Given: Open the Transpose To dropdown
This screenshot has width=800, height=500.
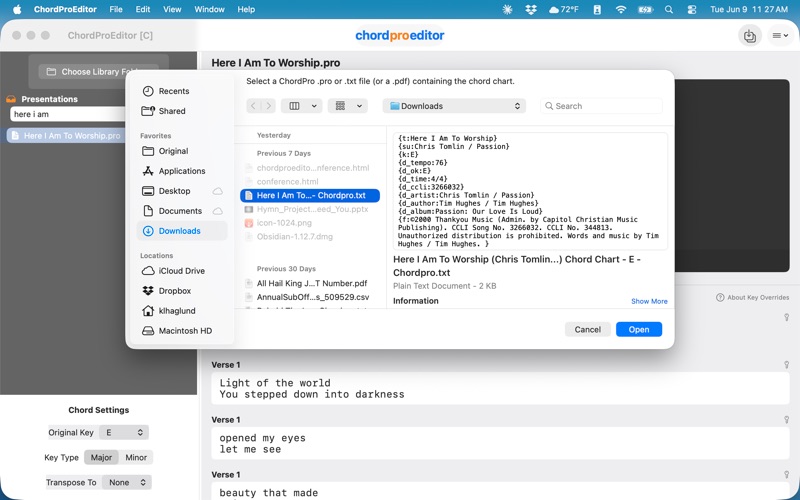Looking at the screenshot, I should [127, 483].
